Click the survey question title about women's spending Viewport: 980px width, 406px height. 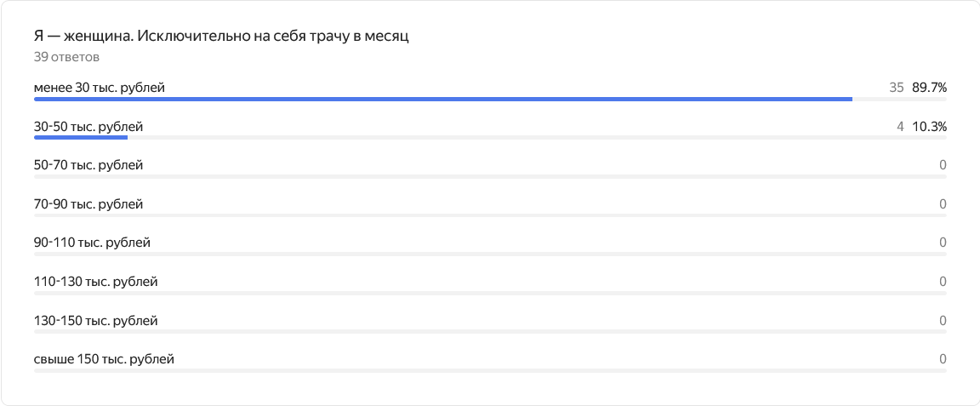click(221, 37)
